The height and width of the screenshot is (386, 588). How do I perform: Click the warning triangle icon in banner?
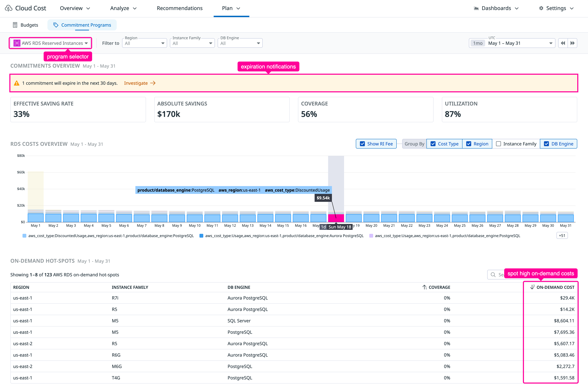point(17,83)
